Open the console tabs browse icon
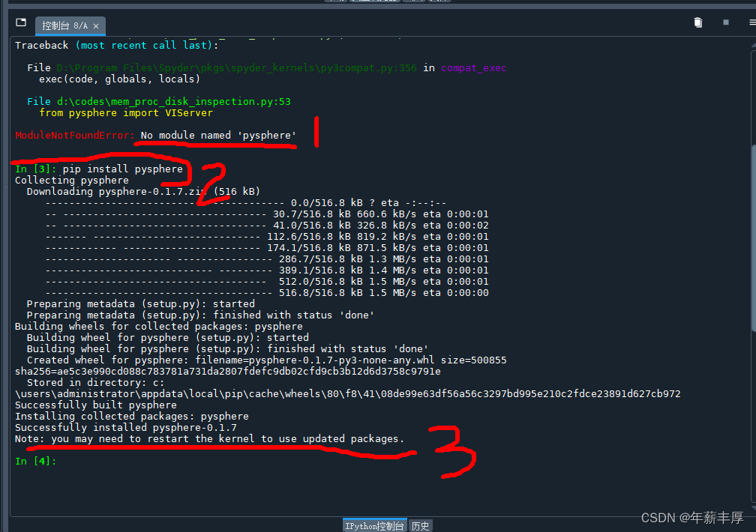The height and width of the screenshot is (532, 756). (x=21, y=22)
